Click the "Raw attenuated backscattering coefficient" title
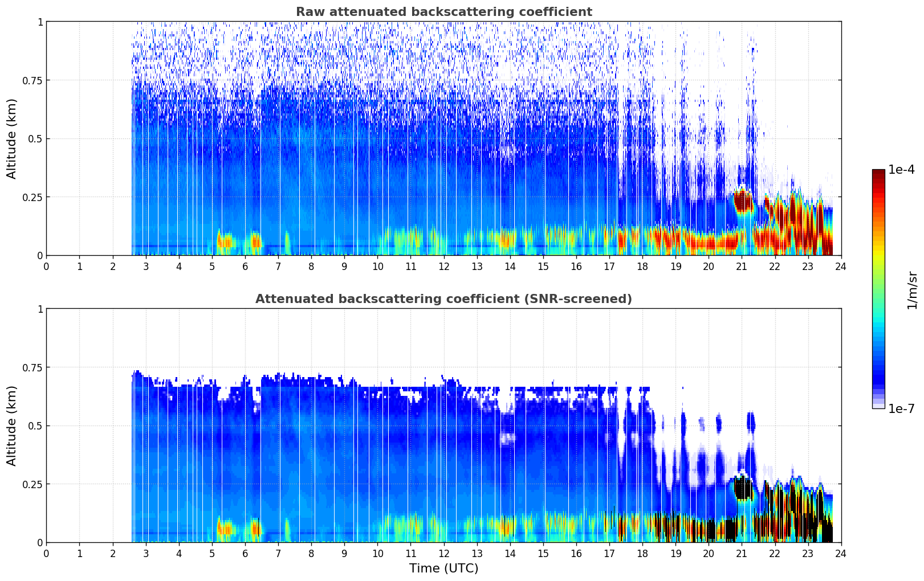The height and width of the screenshot is (581, 924). 443,12
